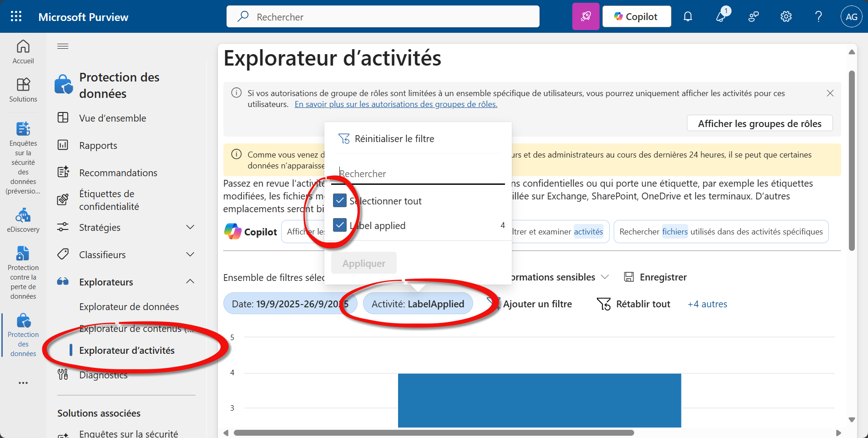Open Solutions in the left rail
Image resolution: width=868 pixels, height=438 pixels.
(x=23, y=90)
